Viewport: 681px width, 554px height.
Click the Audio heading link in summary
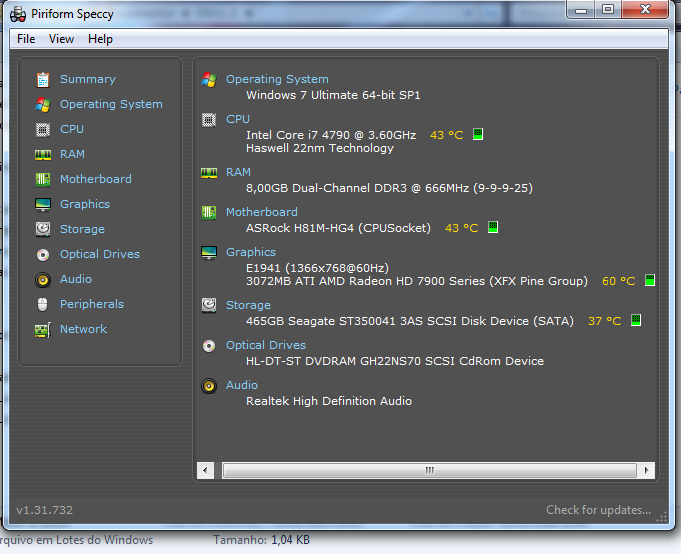click(x=242, y=385)
